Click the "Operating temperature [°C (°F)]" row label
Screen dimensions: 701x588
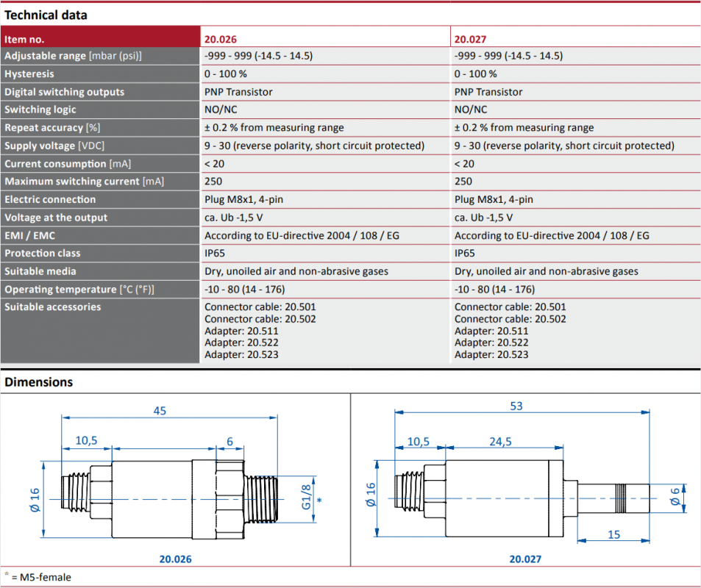[100, 289]
